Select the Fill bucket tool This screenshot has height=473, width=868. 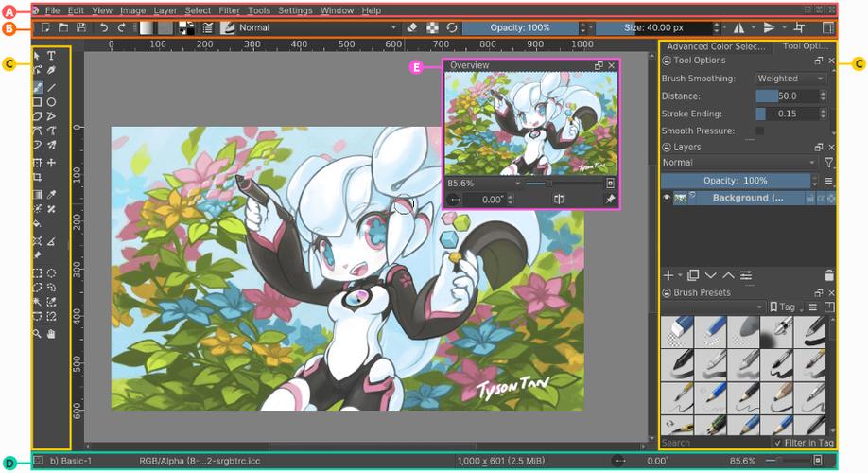[37, 224]
